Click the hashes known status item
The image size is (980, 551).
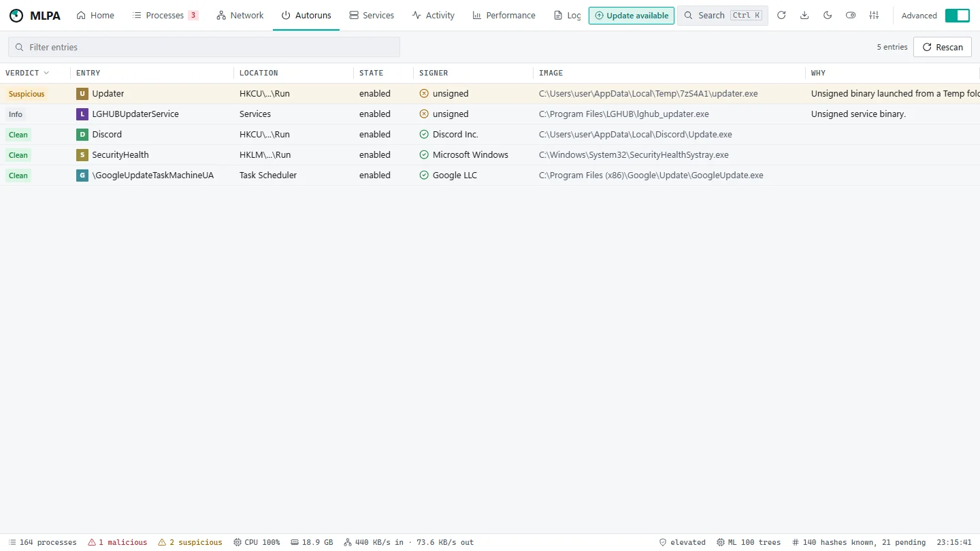pos(859,542)
